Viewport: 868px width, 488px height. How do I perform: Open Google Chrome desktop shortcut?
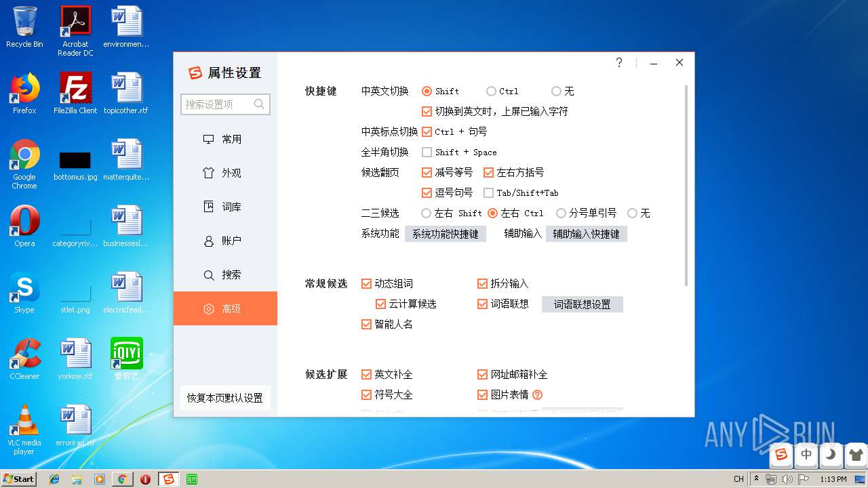pyautogui.click(x=24, y=164)
